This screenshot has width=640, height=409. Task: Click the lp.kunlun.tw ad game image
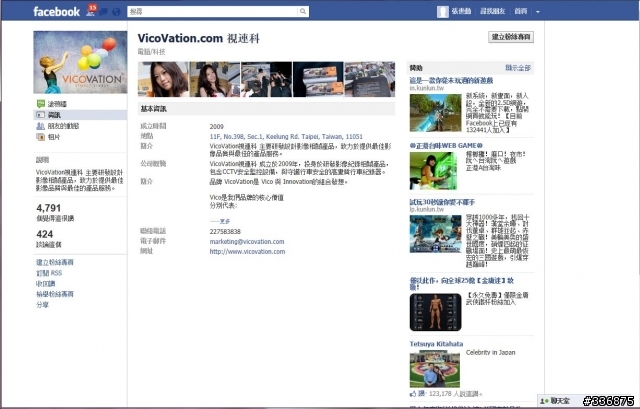(436, 233)
